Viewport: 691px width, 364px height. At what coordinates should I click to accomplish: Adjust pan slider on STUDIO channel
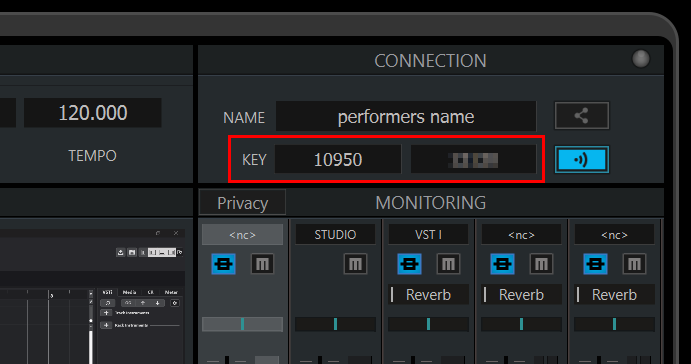(335, 324)
